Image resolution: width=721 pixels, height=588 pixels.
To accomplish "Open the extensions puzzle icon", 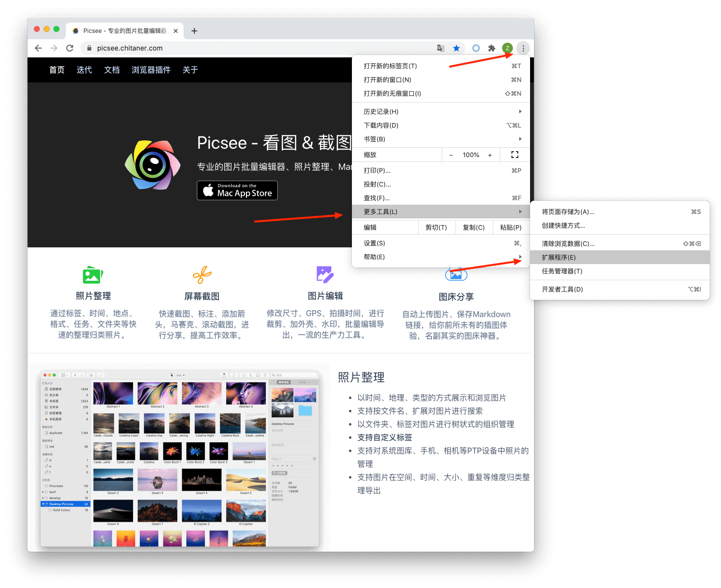I will click(x=492, y=48).
